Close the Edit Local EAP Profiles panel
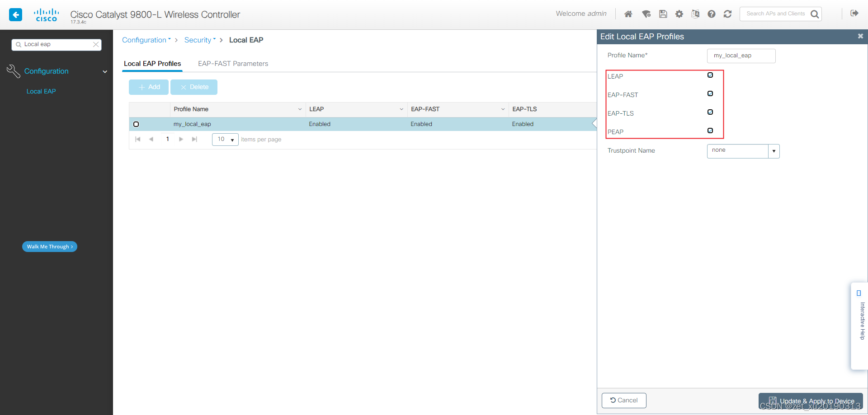Image resolution: width=868 pixels, height=415 pixels. 860,36
